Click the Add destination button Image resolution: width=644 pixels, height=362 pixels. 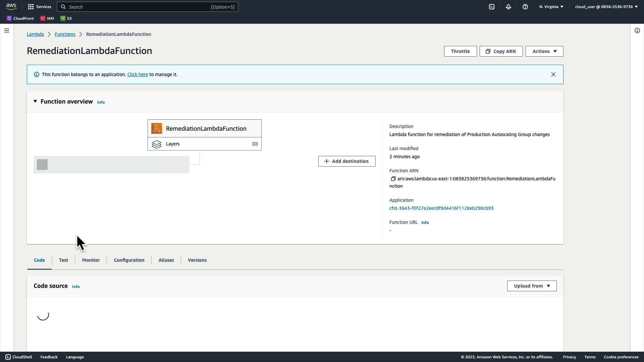[x=347, y=161]
